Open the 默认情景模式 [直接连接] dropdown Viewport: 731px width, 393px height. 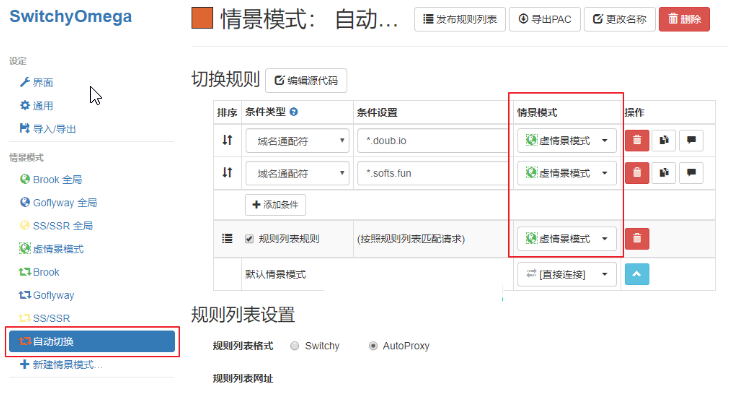567,274
